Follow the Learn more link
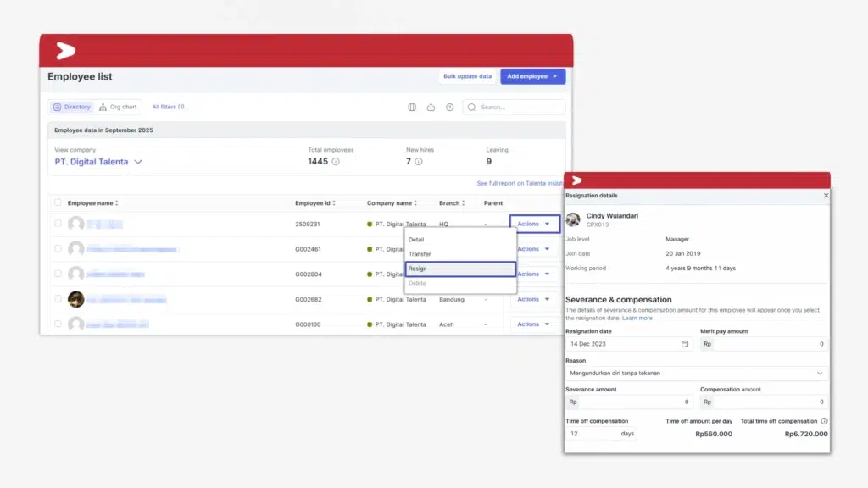868x488 pixels. (x=637, y=318)
